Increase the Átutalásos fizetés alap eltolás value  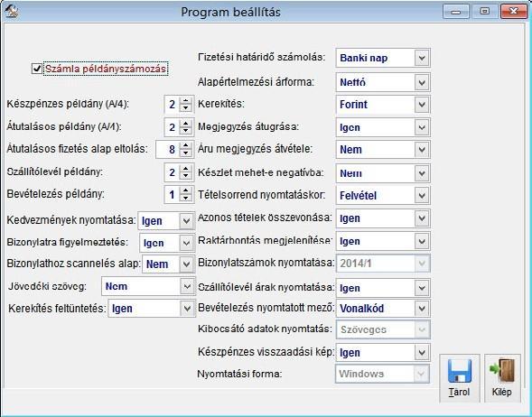[x=185, y=145]
